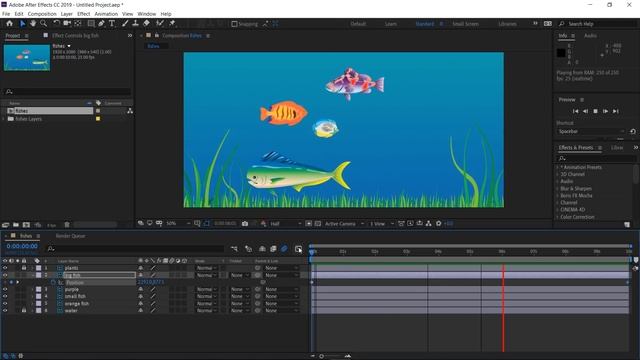Click the Draft 3D icon in timeline

pyautogui.click(x=248, y=249)
